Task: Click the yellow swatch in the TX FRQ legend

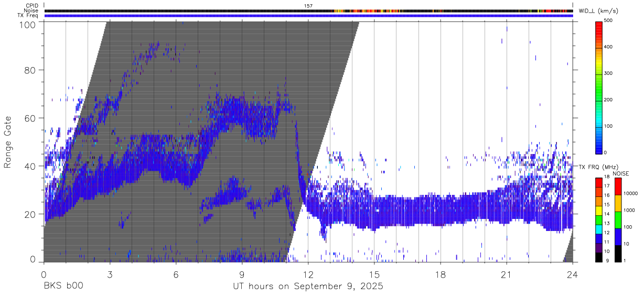Action: point(599,211)
